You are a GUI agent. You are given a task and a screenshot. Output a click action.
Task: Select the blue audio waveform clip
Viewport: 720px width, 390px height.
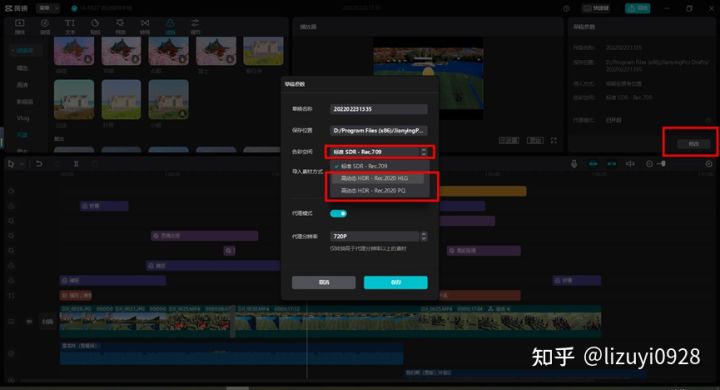231,354
